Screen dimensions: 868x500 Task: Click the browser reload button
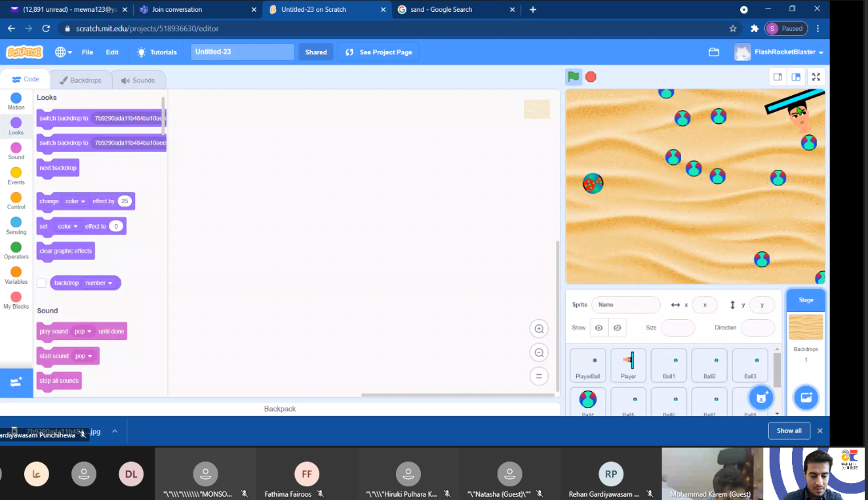click(x=46, y=29)
